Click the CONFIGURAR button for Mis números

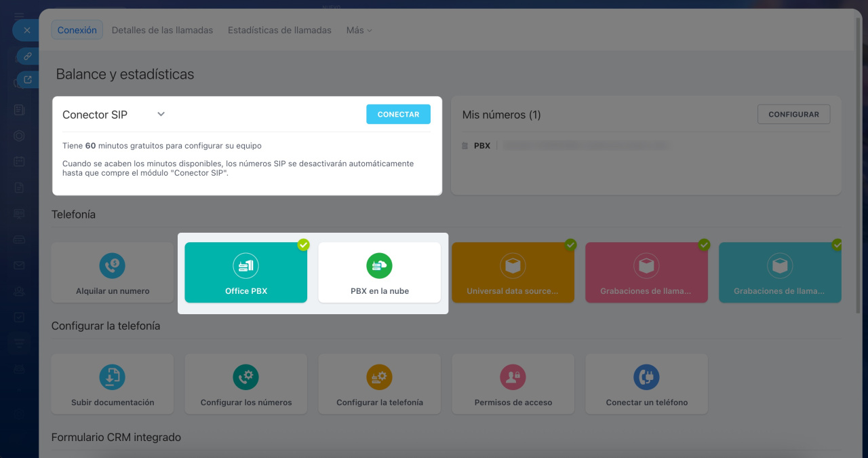pyautogui.click(x=793, y=115)
